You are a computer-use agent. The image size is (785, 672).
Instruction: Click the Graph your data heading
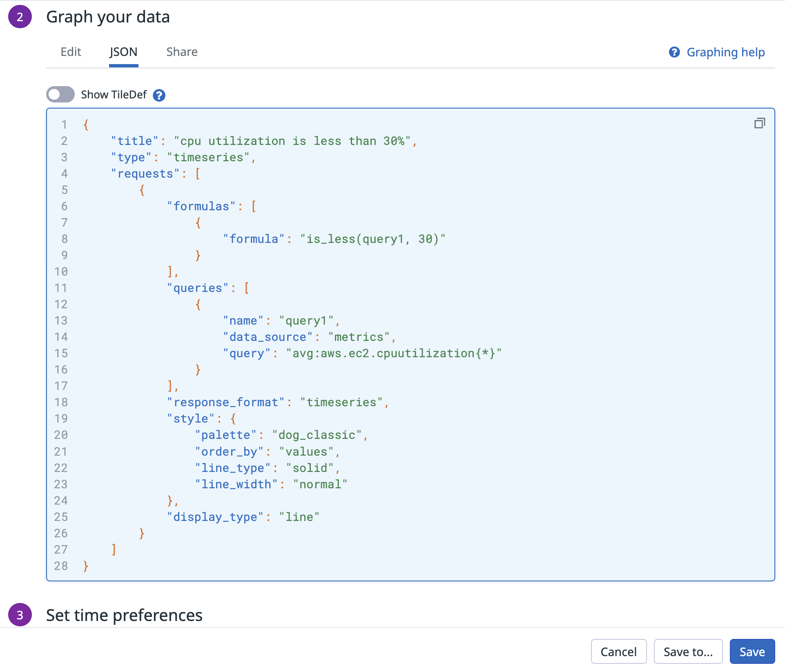pyautogui.click(x=108, y=17)
